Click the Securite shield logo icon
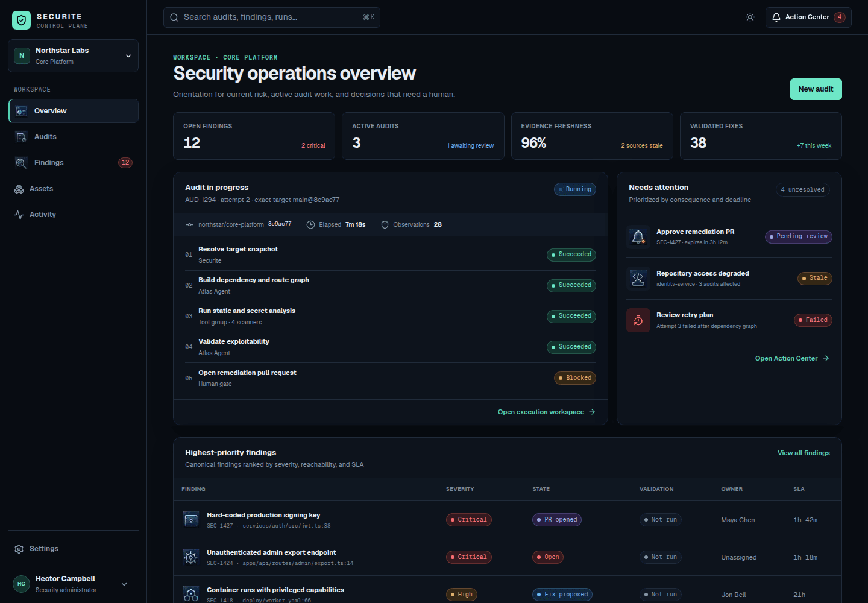The height and width of the screenshot is (603, 868). (21, 21)
